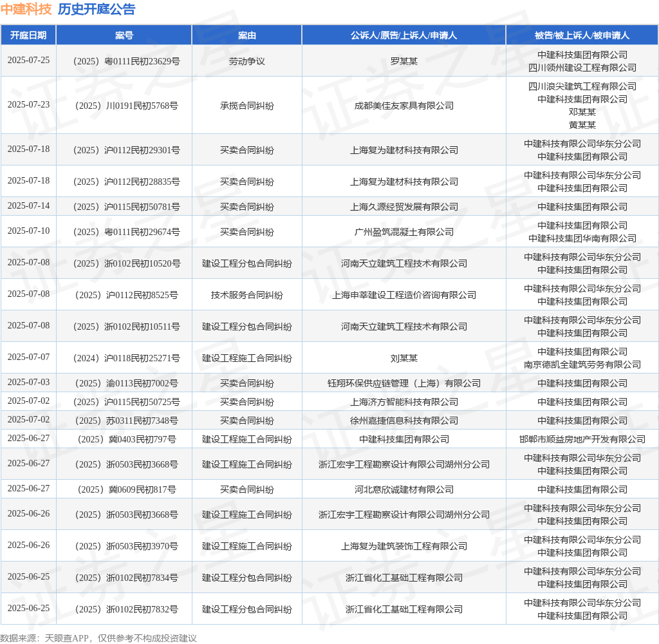Viewport: 659px width, 644px height.
Task: Select the 案由 column header
Action: pos(246,35)
